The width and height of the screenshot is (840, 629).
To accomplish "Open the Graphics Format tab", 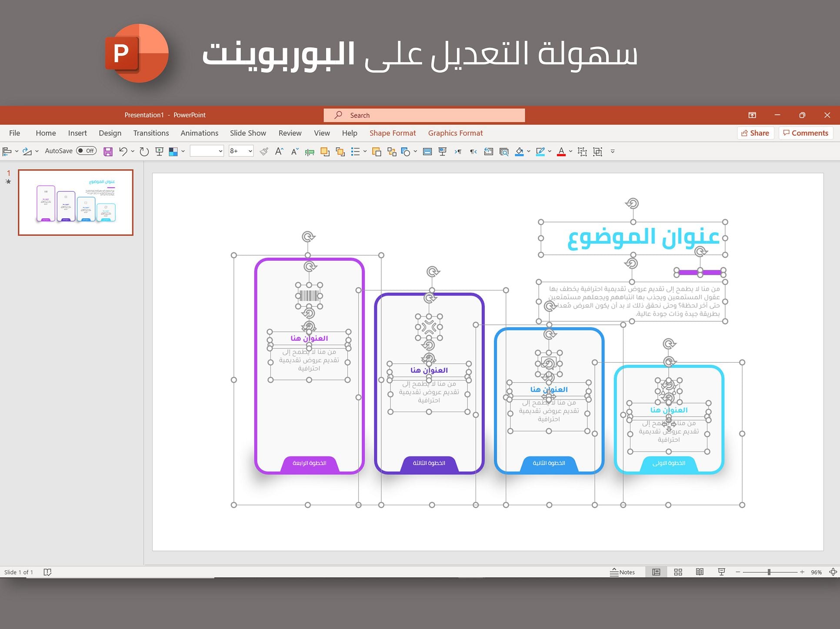I will [x=455, y=133].
